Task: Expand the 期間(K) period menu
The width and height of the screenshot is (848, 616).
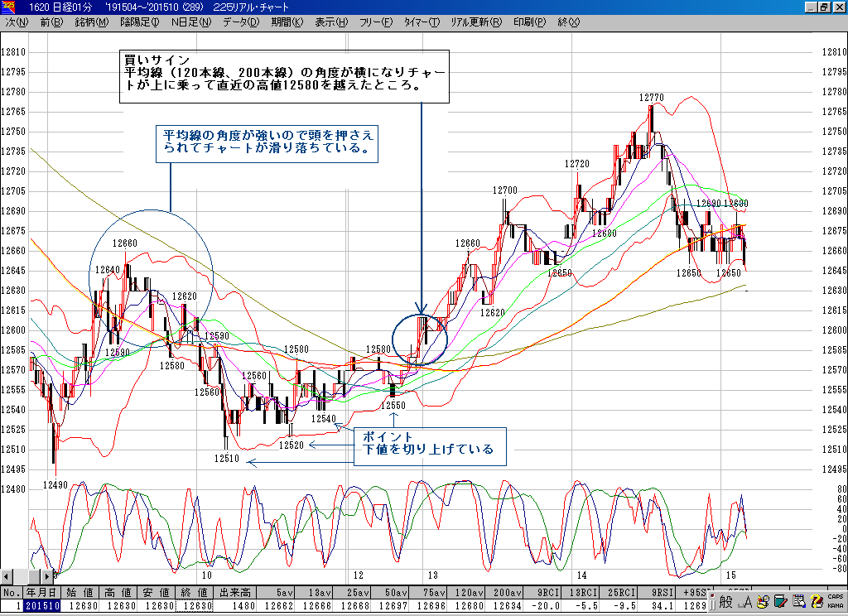Action: point(287,22)
